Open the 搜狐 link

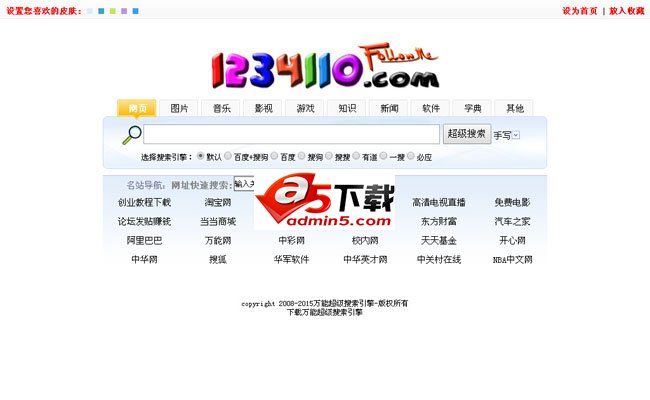218,259
